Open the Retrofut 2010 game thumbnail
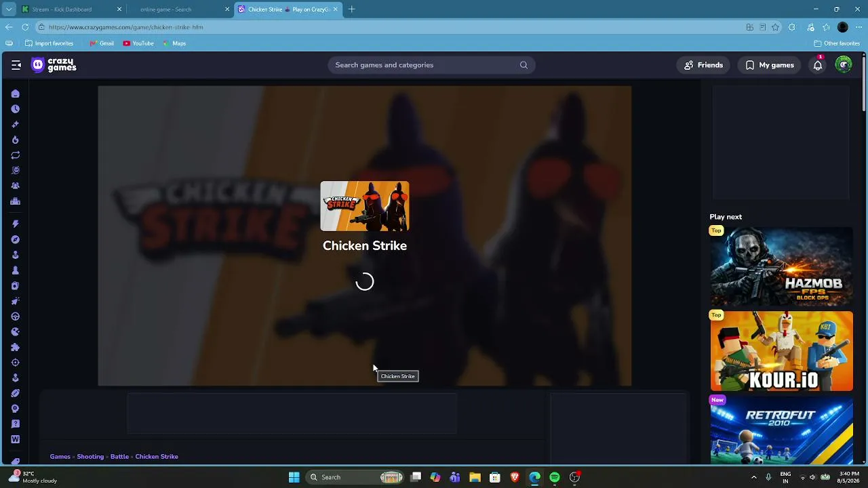This screenshot has width=868, height=488. pyautogui.click(x=782, y=430)
